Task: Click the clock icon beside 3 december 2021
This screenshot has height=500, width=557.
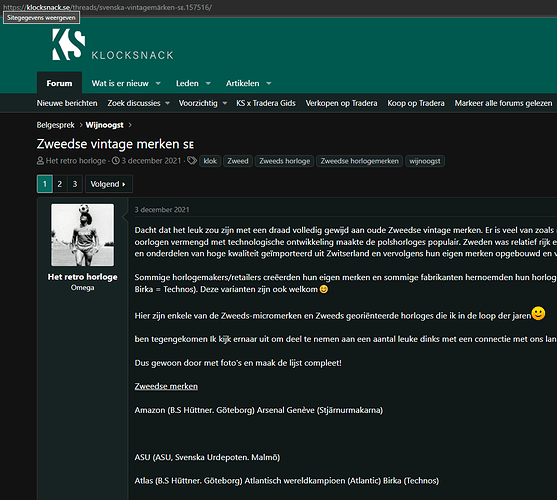Action: (x=116, y=161)
